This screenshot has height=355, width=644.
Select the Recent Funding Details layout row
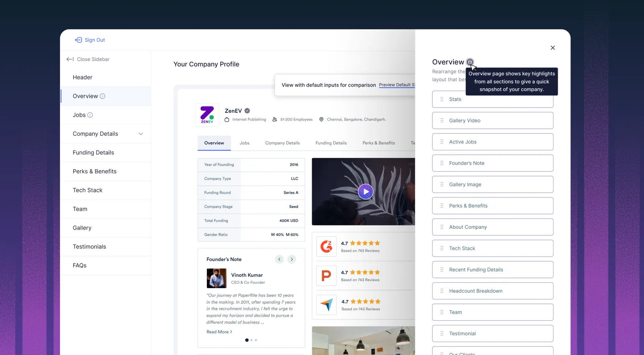pyautogui.click(x=493, y=270)
